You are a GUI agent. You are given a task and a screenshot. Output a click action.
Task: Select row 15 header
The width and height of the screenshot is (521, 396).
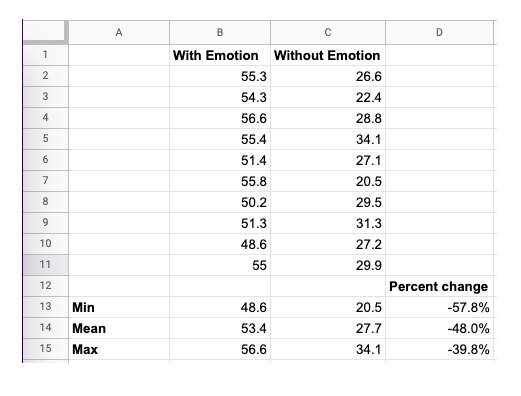[46, 349]
